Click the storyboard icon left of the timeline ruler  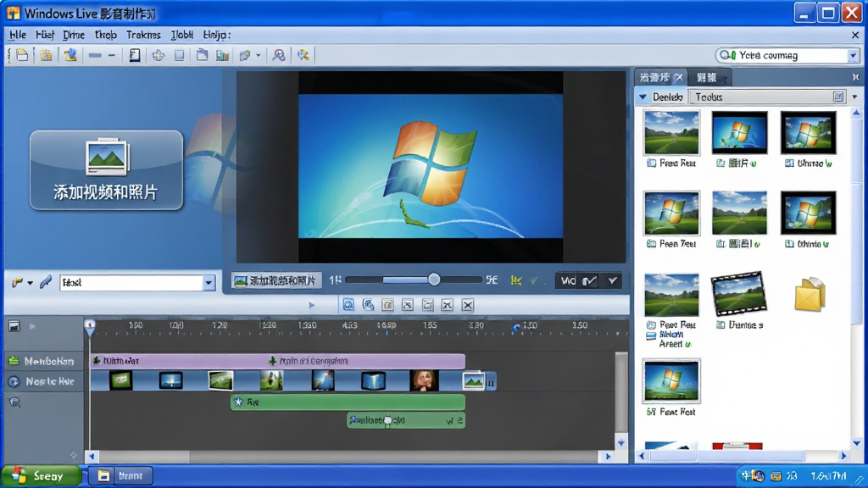(14, 326)
